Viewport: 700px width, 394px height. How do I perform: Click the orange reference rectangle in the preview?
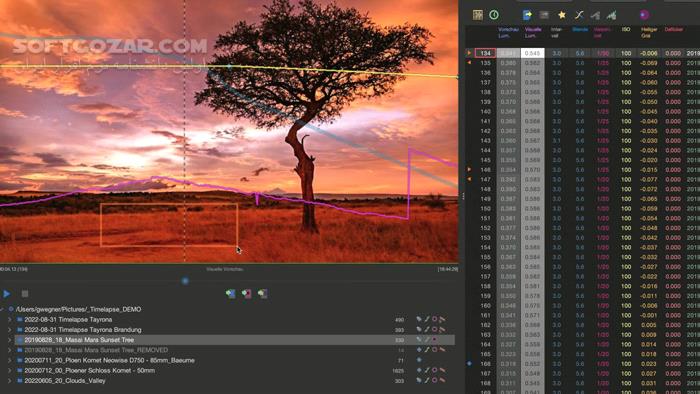point(169,225)
